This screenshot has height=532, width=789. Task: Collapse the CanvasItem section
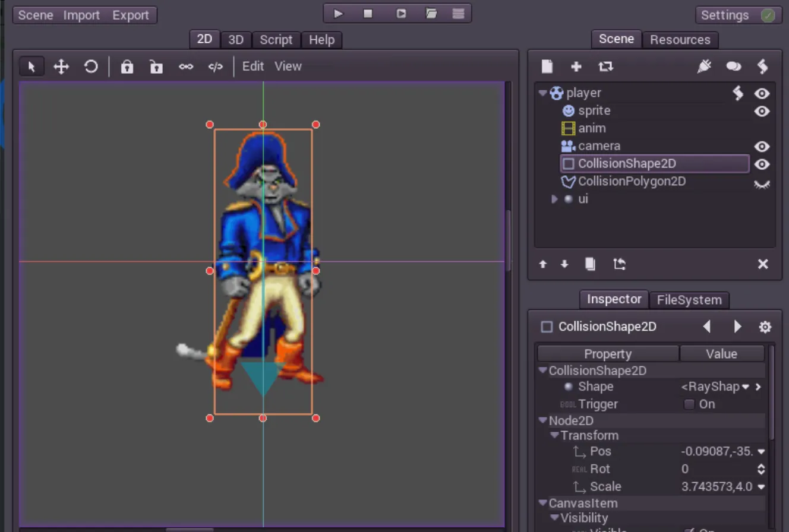[x=542, y=503]
